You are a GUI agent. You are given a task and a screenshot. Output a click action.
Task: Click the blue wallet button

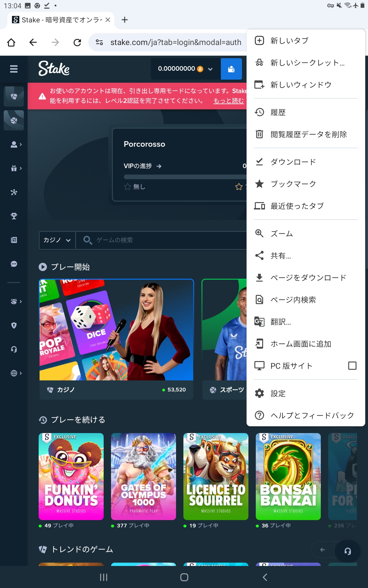point(231,69)
